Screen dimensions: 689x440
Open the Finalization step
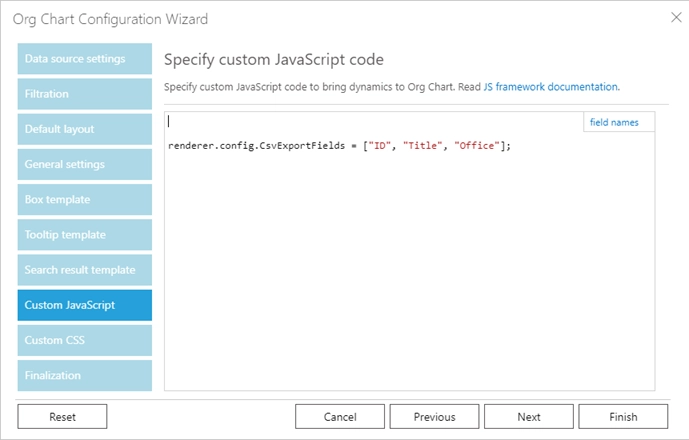point(85,375)
